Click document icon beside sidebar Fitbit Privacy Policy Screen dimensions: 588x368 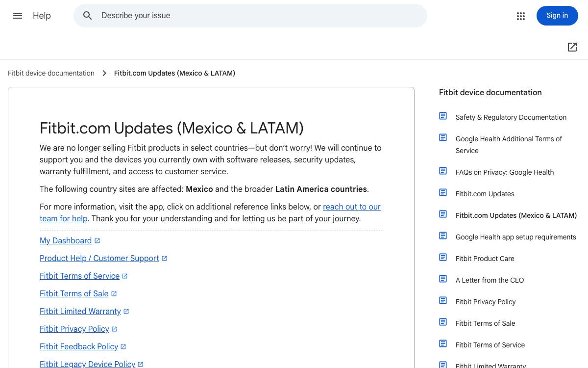coord(443,301)
